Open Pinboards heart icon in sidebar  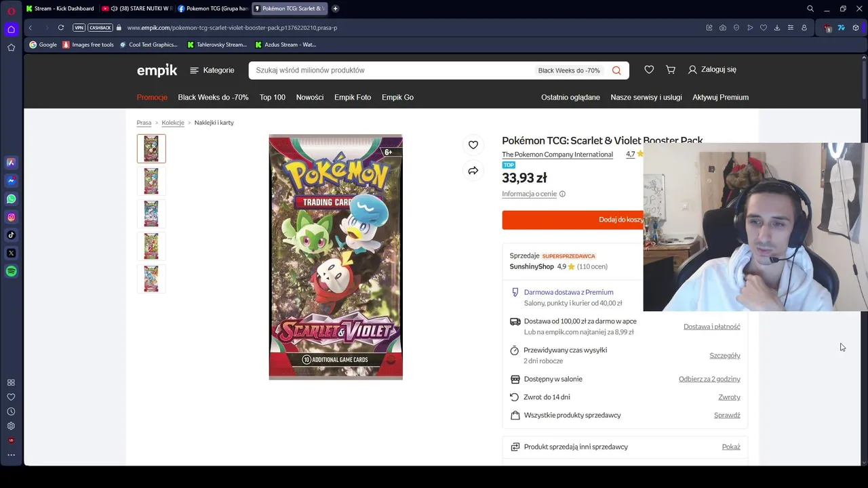tap(11, 397)
